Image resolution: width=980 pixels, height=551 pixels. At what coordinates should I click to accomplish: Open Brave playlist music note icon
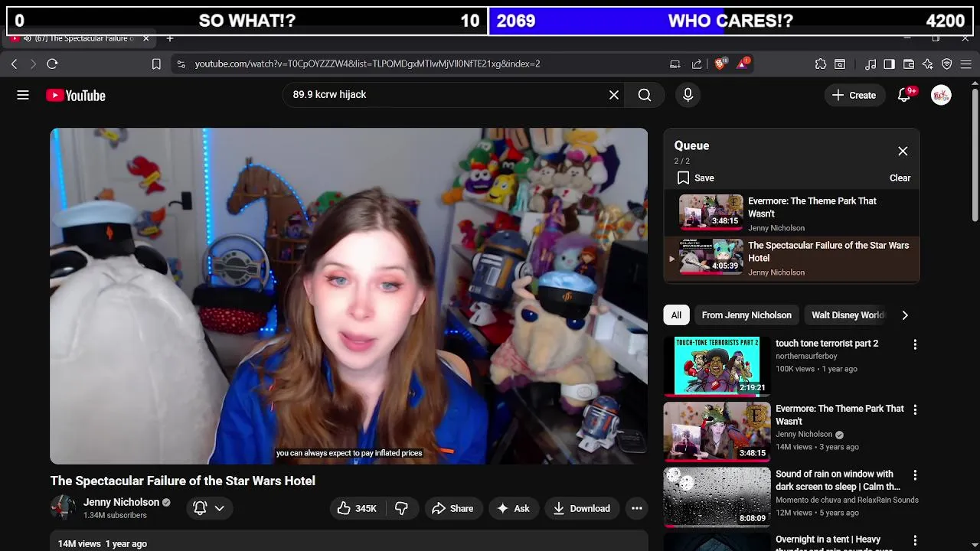pyautogui.click(x=871, y=64)
